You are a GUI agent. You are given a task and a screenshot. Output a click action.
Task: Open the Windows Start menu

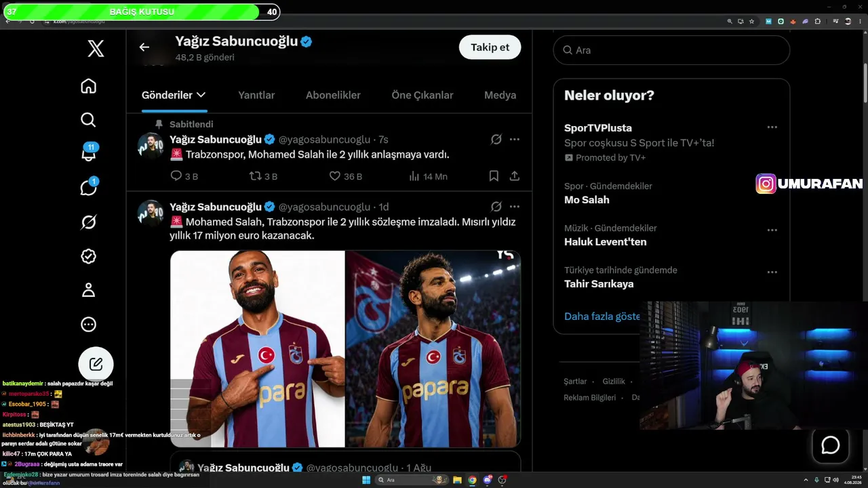(x=366, y=480)
